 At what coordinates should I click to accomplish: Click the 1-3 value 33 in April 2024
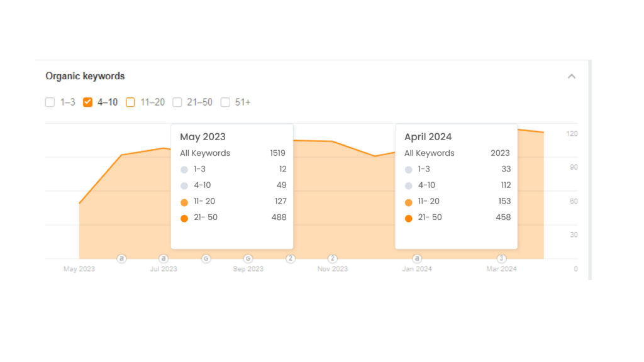[506, 169]
